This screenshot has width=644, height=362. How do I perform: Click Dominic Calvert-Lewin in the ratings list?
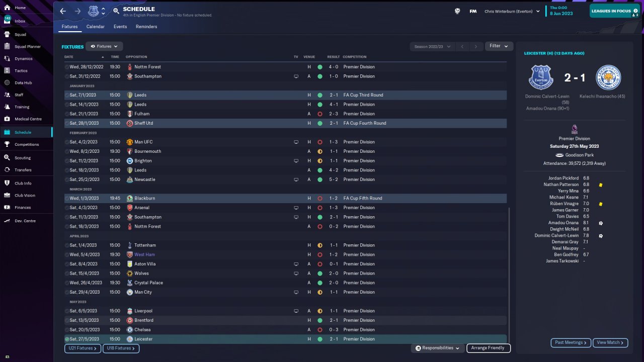[x=556, y=235]
